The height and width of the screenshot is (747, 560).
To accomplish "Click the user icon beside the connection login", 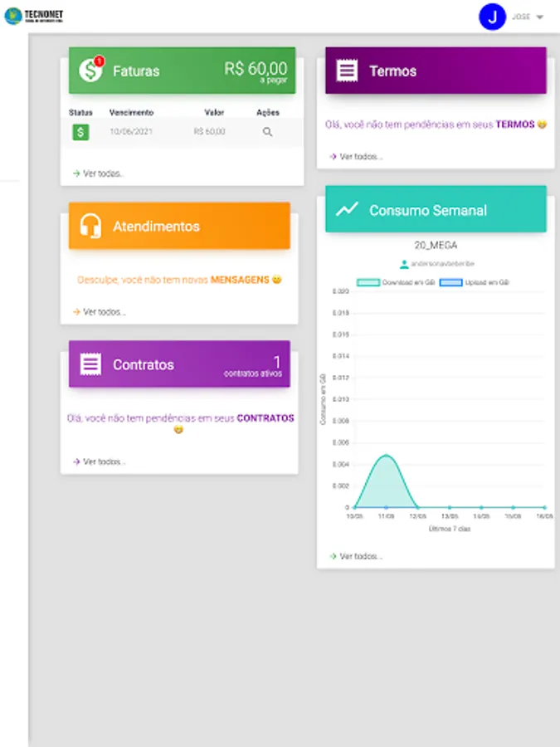I will point(404,264).
